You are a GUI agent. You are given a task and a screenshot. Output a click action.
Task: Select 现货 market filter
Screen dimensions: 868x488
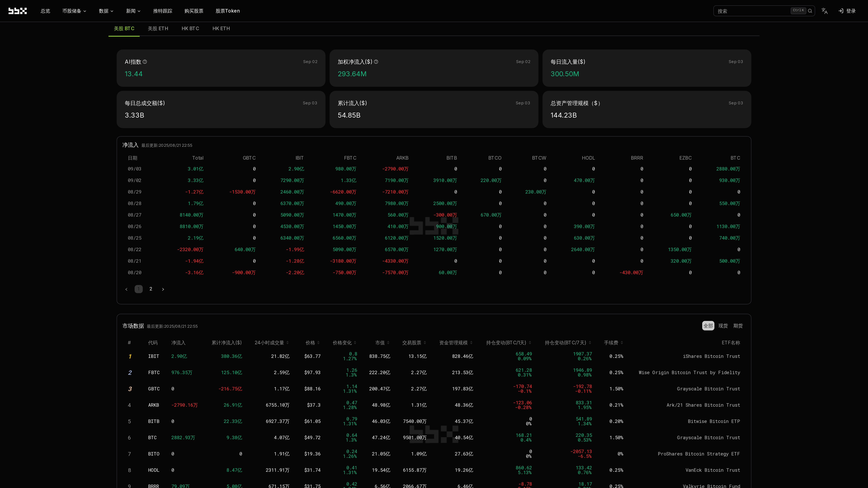(x=723, y=326)
